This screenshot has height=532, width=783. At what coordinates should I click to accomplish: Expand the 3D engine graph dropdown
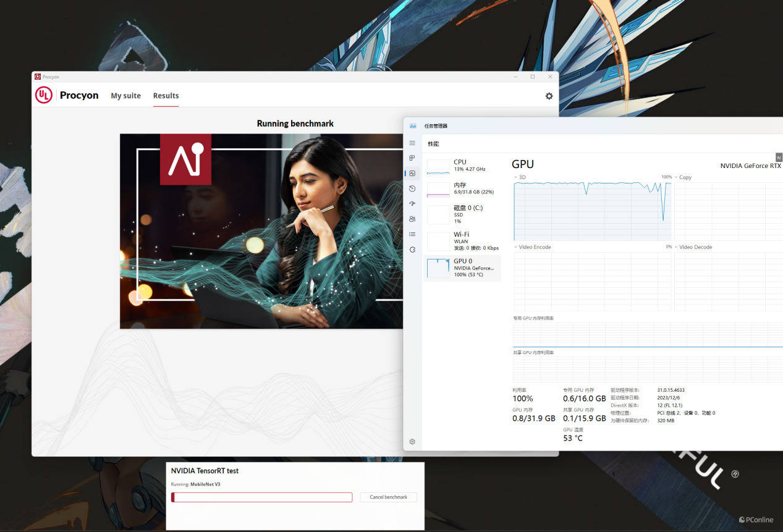click(x=516, y=177)
